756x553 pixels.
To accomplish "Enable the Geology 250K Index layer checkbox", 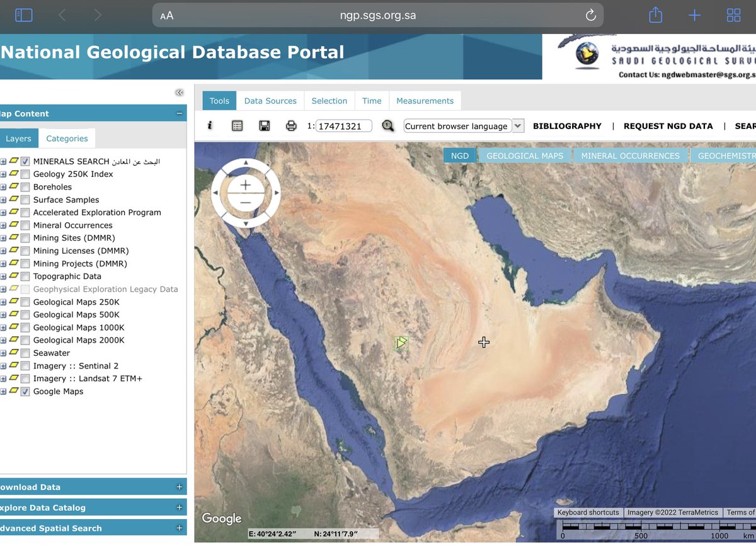I will (x=25, y=174).
